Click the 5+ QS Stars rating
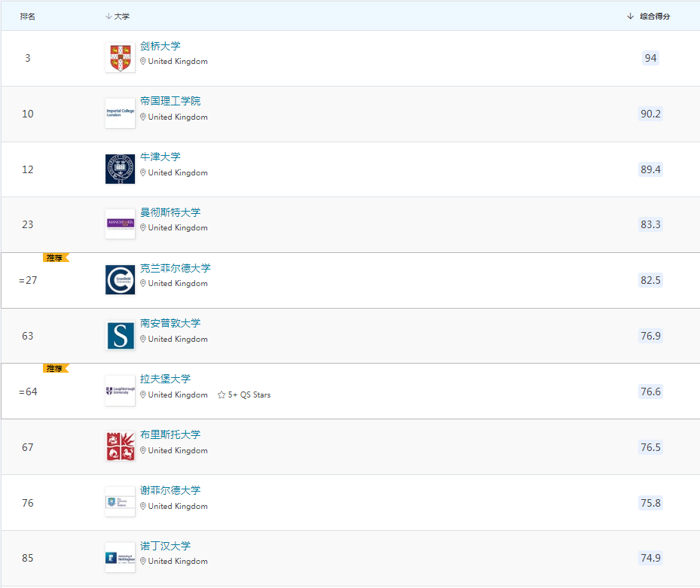 (x=244, y=395)
